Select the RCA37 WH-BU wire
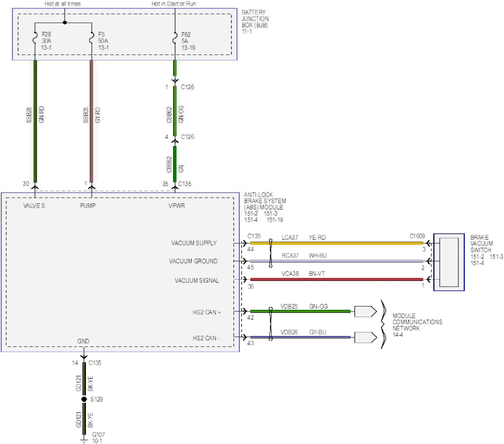The width and height of the screenshot is (504, 444). [x=337, y=261]
